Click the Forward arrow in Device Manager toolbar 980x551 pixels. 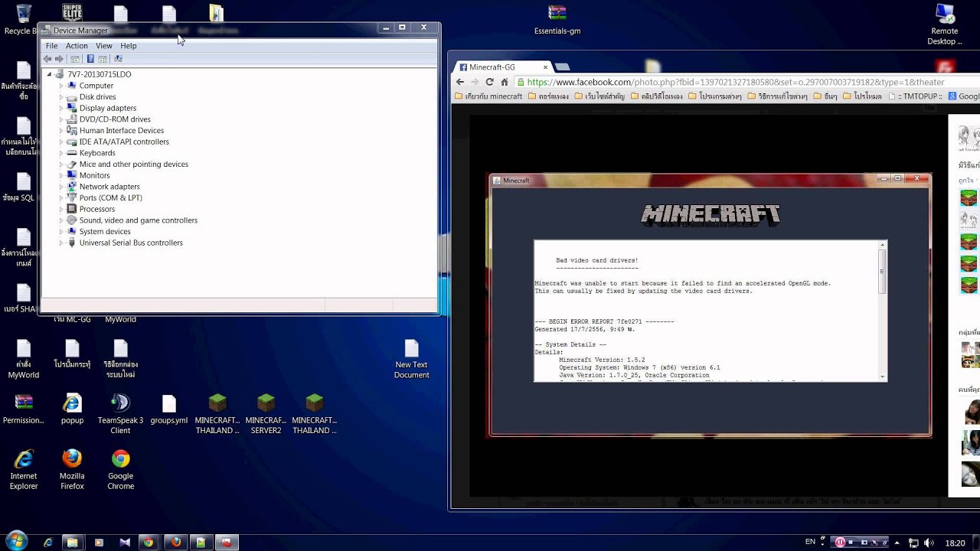pyautogui.click(x=59, y=59)
